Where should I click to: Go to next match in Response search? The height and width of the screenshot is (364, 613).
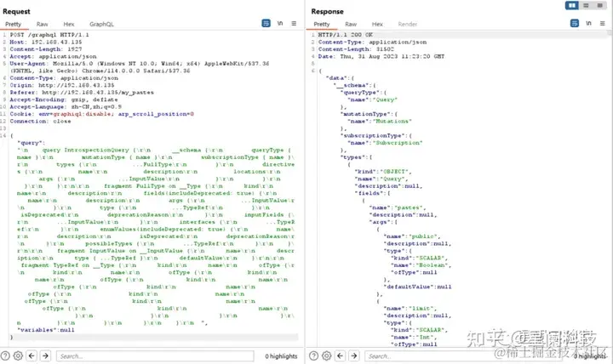354,355
